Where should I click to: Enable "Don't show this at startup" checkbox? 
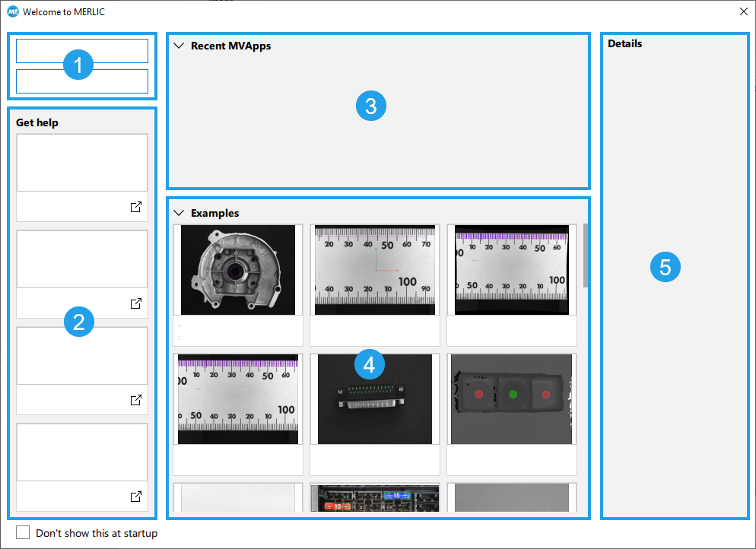pyautogui.click(x=23, y=533)
